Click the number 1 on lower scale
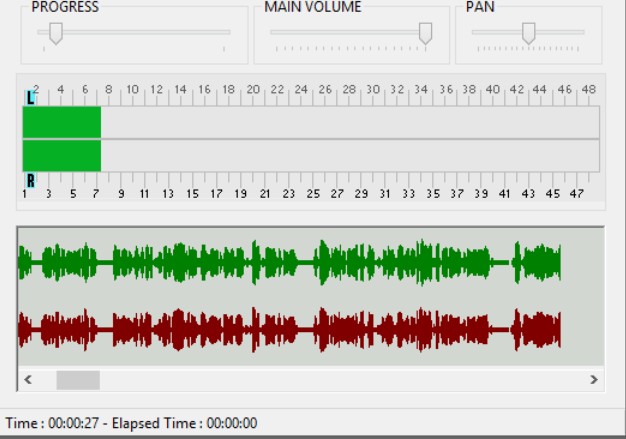The width and height of the screenshot is (626, 439). pyautogui.click(x=25, y=194)
